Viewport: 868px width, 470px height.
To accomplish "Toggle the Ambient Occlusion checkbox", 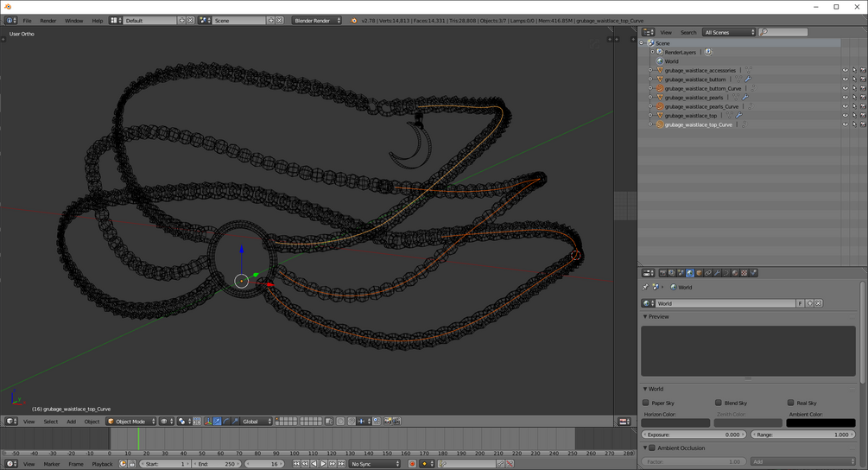I will click(652, 448).
